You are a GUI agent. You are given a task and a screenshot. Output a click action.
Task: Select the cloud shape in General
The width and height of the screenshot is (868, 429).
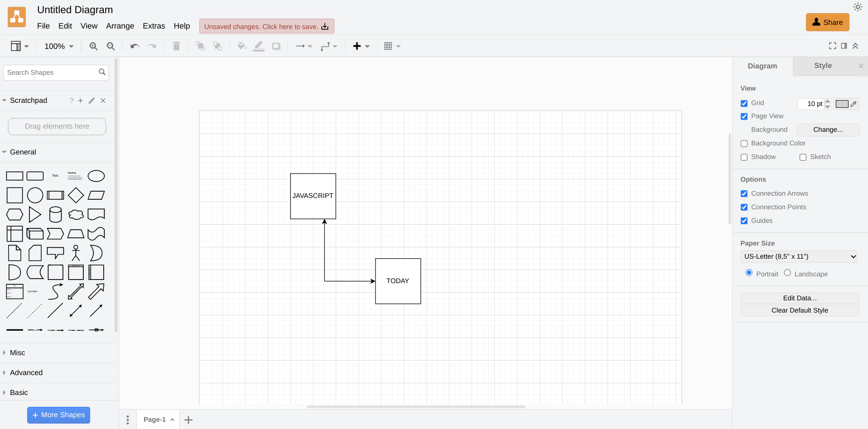pos(76,215)
